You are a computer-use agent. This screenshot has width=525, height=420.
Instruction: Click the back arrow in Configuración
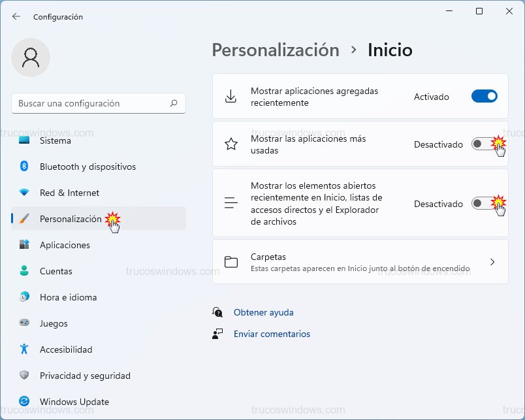(x=14, y=16)
